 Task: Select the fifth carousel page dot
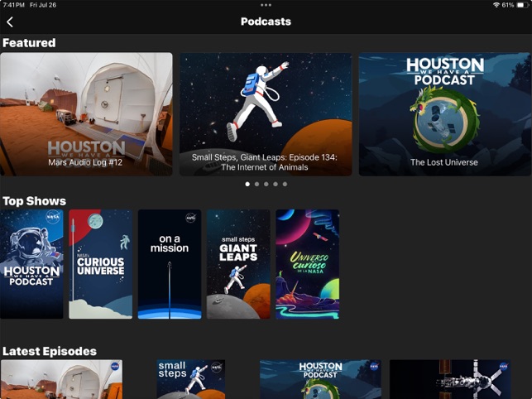(285, 184)
